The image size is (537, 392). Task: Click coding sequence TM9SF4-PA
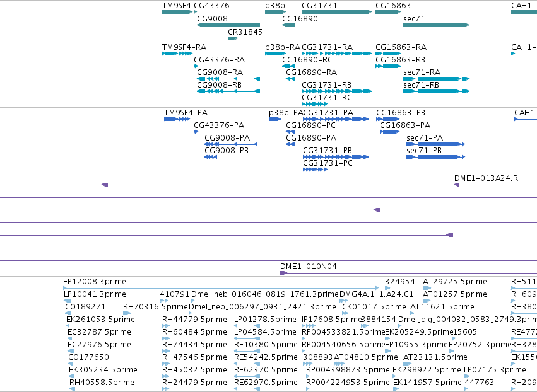click(177, 119)
